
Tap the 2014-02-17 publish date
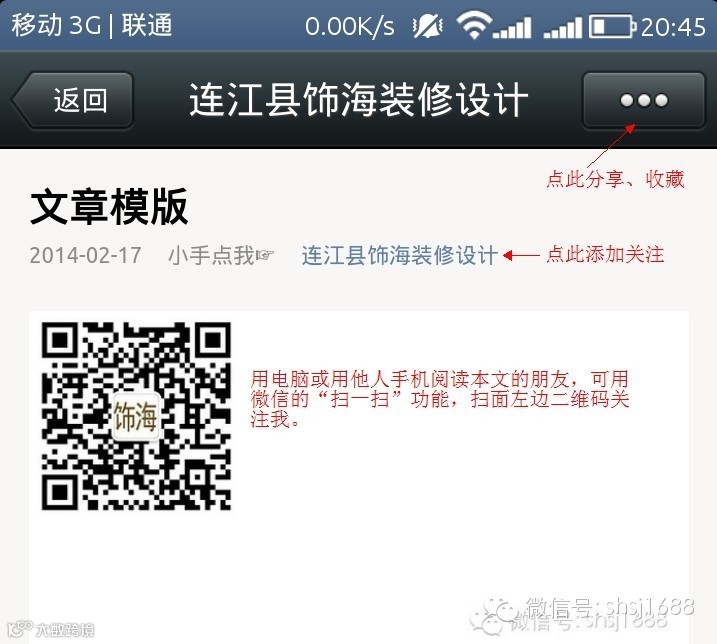point(86,255)
